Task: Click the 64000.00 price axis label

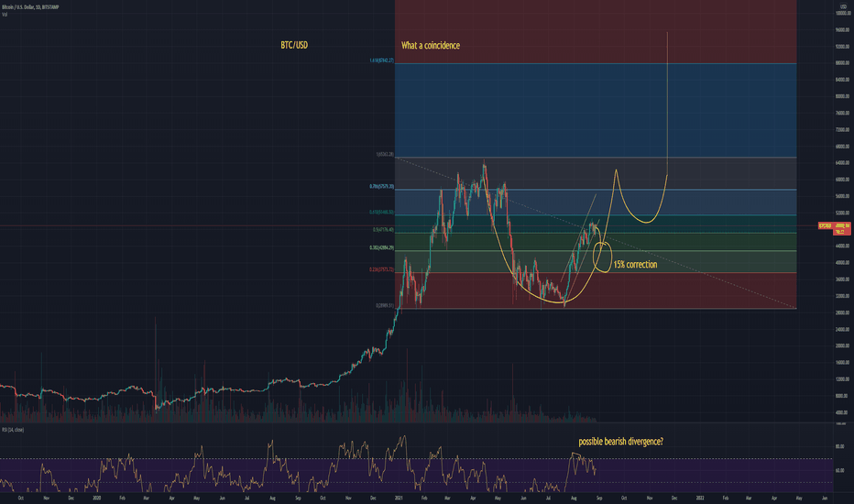Action: point(842,163)
